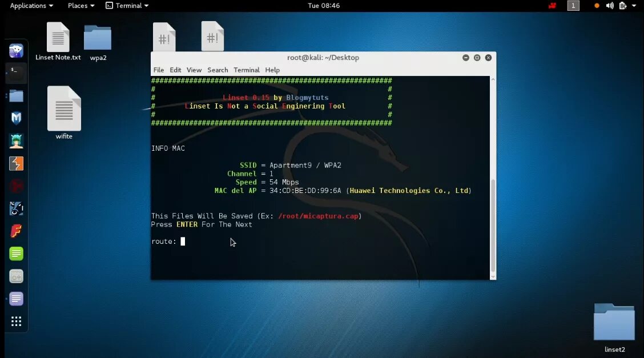644x358 pixels.
Task: Click the Speed value 54 Mbps
Action: pos(284,182)
